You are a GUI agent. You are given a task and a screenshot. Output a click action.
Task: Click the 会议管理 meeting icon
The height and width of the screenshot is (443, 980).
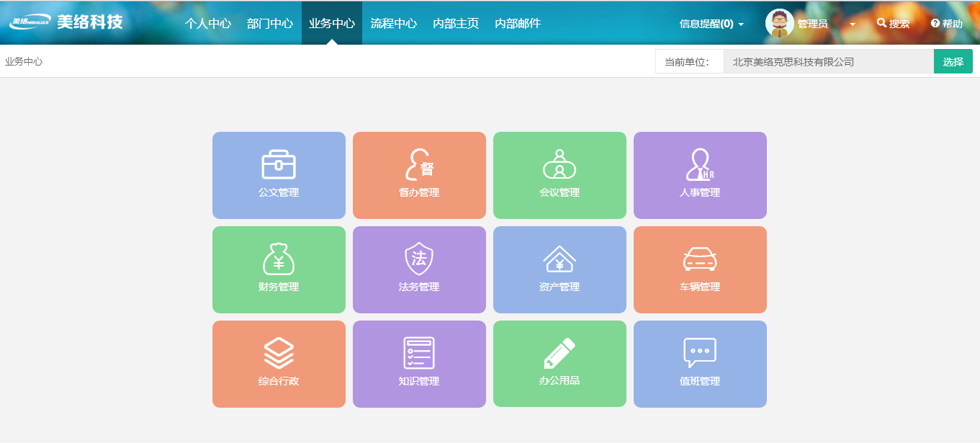click(559, 165)
